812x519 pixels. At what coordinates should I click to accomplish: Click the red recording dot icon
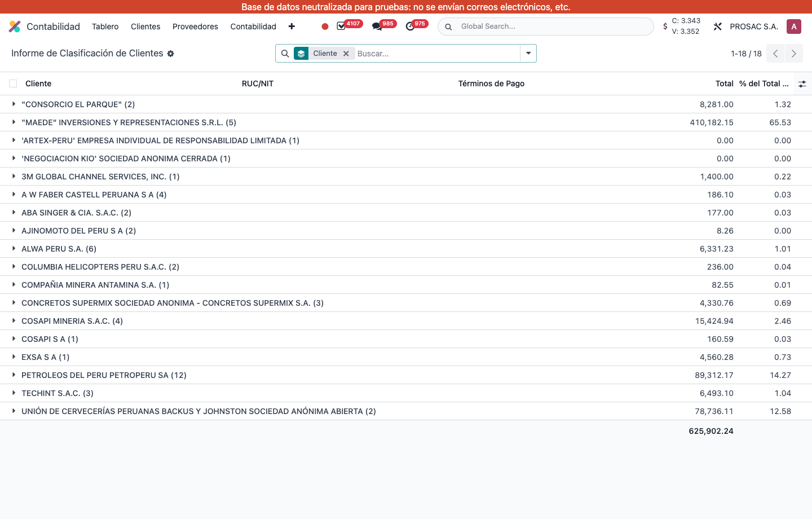point(325,27)
